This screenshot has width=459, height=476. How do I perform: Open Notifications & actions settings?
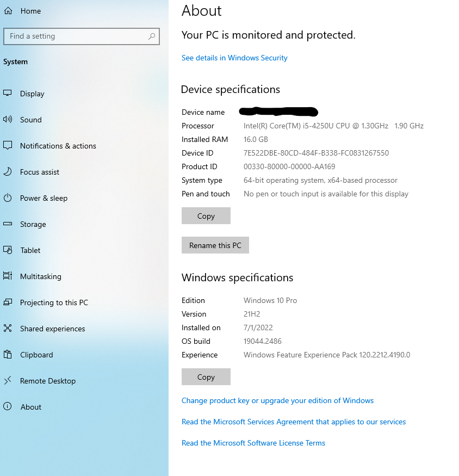(x=58, y=146)
